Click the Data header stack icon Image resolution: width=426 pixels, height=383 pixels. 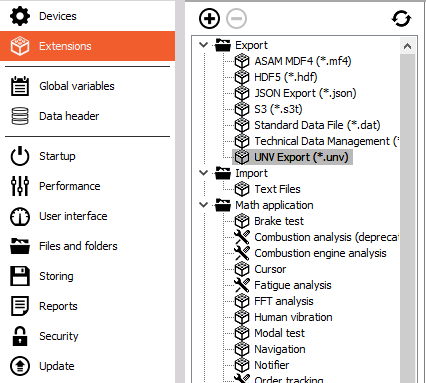[20, 116]
